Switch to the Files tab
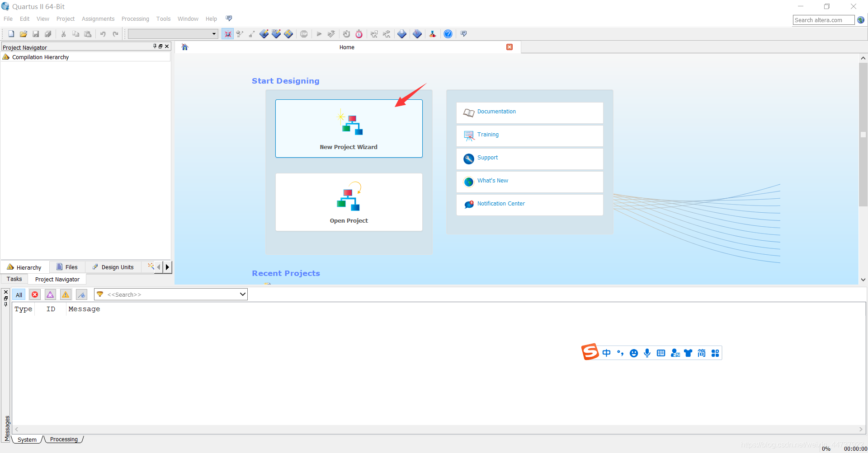Image resolution: width=868 pixels, height=453 pixels. [x=67, y=267]
